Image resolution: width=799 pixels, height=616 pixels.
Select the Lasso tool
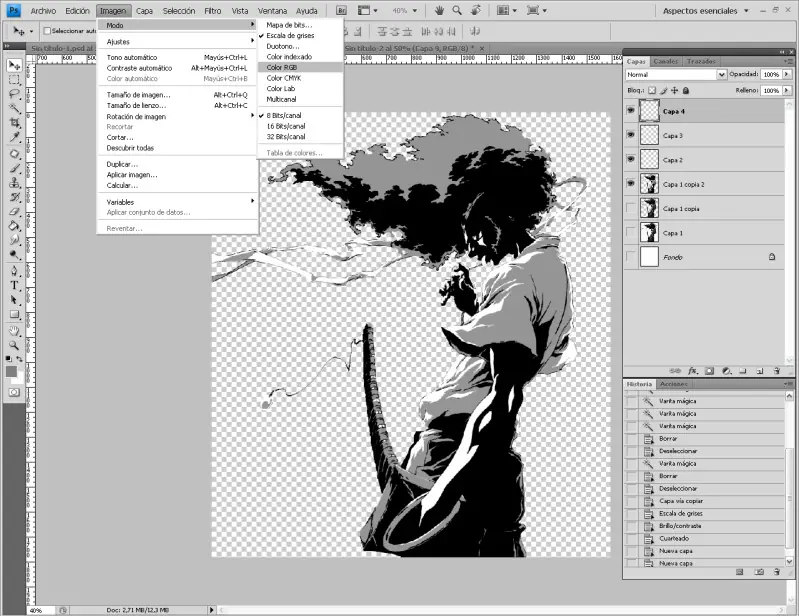tap(14, 94)
